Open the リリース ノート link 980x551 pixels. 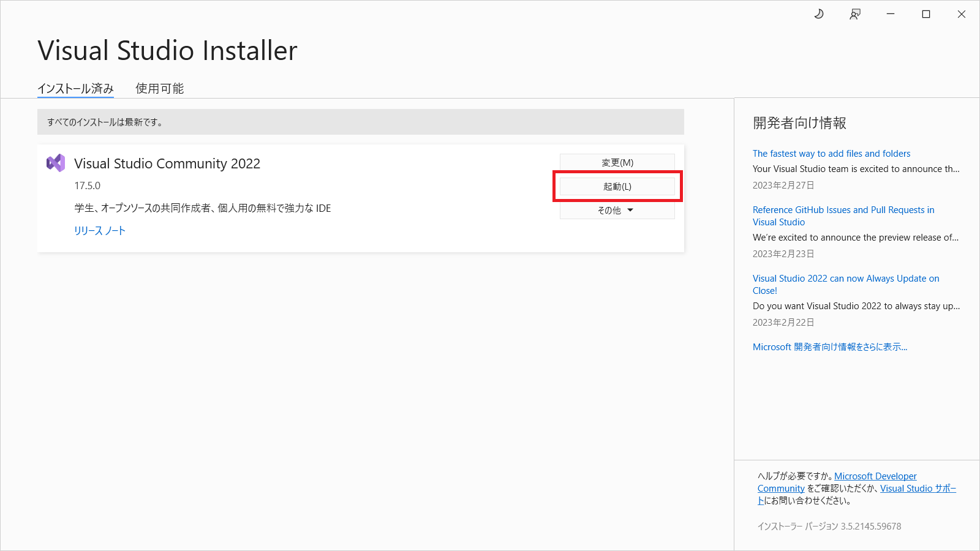point(100,231)
